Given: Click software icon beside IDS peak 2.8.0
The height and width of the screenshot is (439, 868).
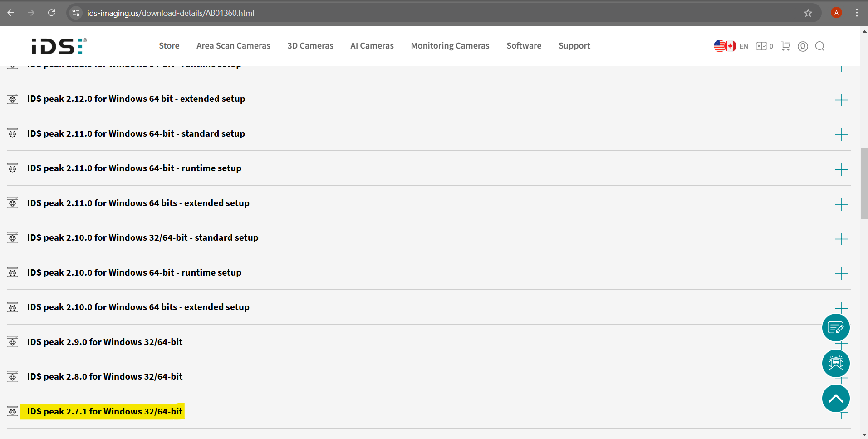Looking at the screenshot, I should (x=13, y=377).
